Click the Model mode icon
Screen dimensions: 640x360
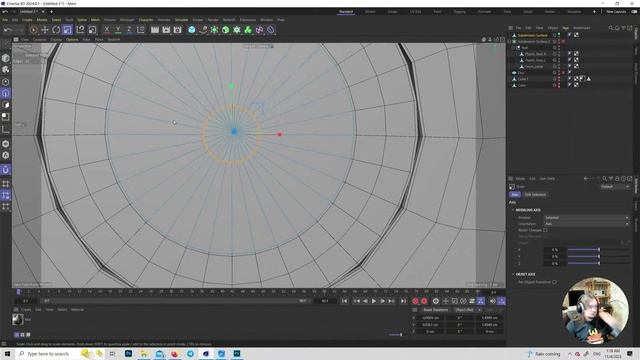[5, 58]
